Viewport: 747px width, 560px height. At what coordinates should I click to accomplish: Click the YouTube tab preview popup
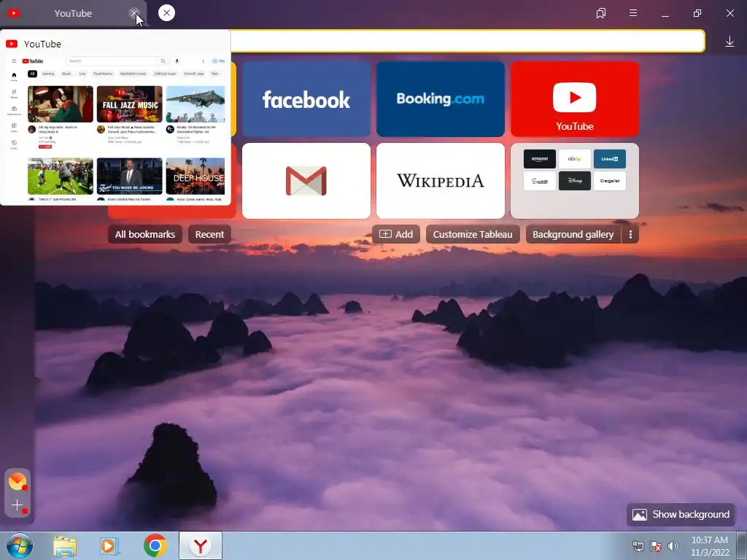[115, 117]
